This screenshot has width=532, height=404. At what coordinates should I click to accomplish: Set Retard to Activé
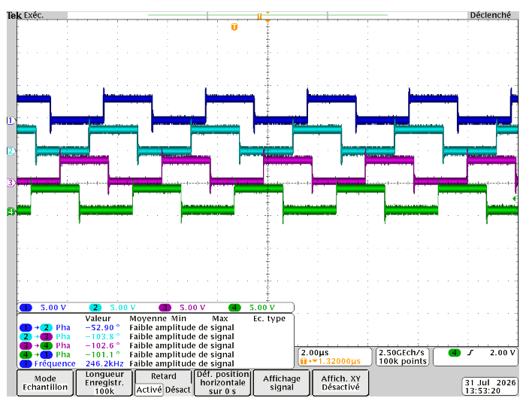(149, 390)
